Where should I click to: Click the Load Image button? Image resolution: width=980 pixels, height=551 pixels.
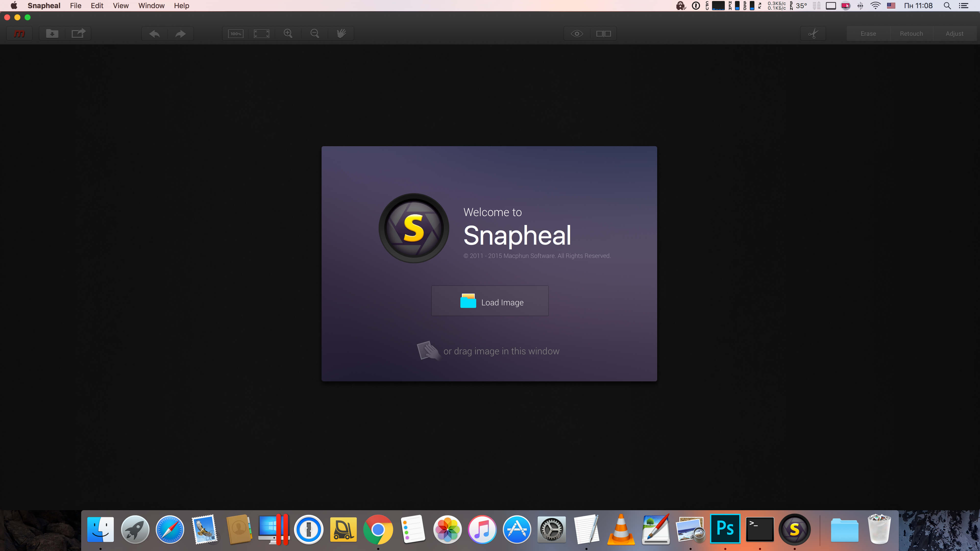point(490,301)
